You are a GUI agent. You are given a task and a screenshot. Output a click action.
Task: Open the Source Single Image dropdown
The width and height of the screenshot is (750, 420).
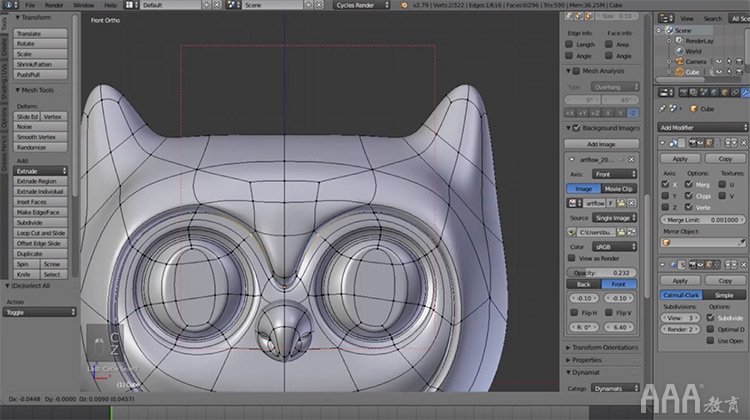coord(615,218)
